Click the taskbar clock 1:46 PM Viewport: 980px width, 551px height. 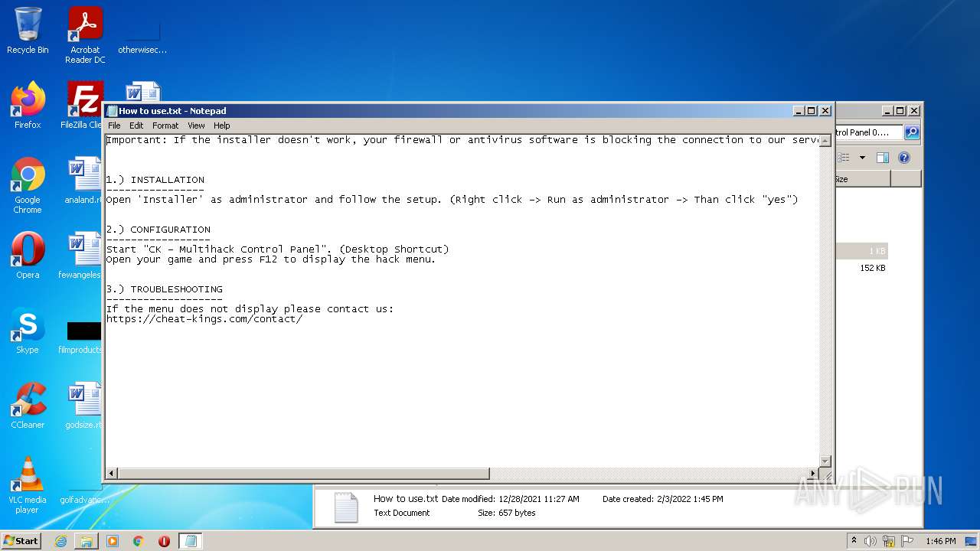tap(940, 541)
